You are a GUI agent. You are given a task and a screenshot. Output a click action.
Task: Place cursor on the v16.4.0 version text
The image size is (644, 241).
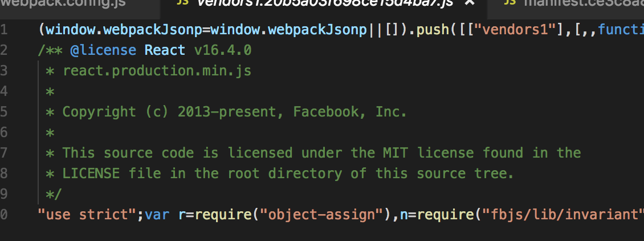[223, 50]
